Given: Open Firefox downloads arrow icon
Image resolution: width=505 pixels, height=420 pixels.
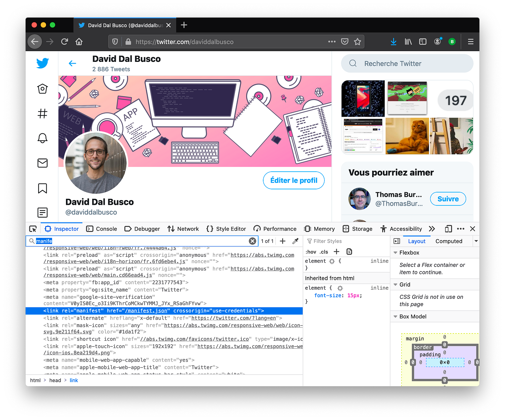Looking at the screenshot, I should 393,42.
